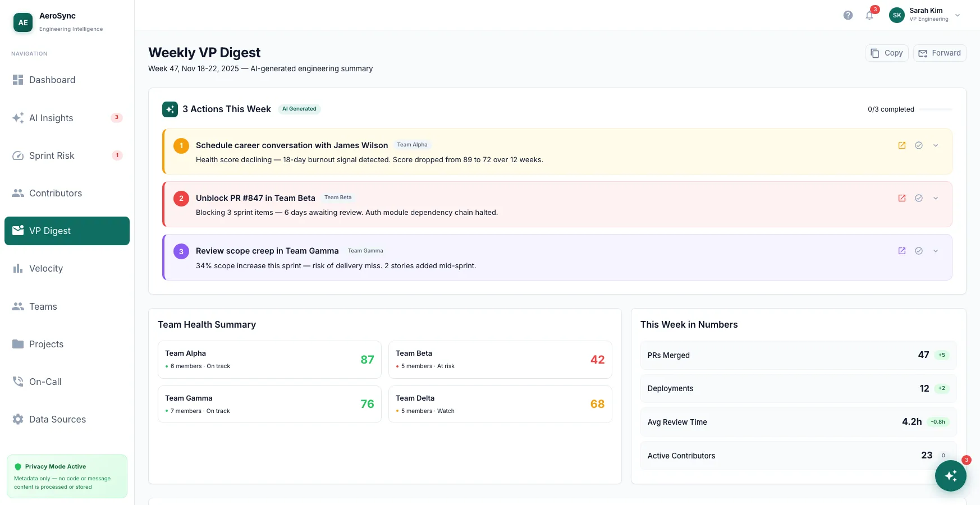
Task: Click the Dashboard grid icon in sidebar
Action: click(18, 80)
